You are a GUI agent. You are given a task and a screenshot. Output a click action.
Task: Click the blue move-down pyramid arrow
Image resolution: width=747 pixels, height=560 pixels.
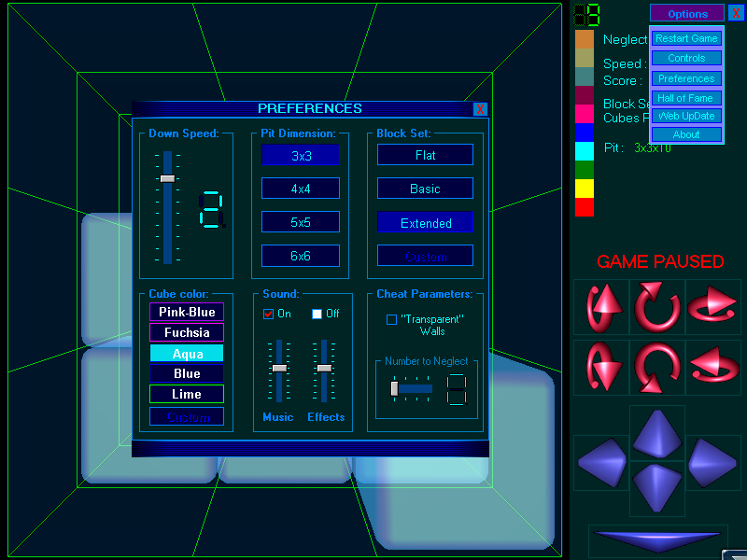click(657, 488)
